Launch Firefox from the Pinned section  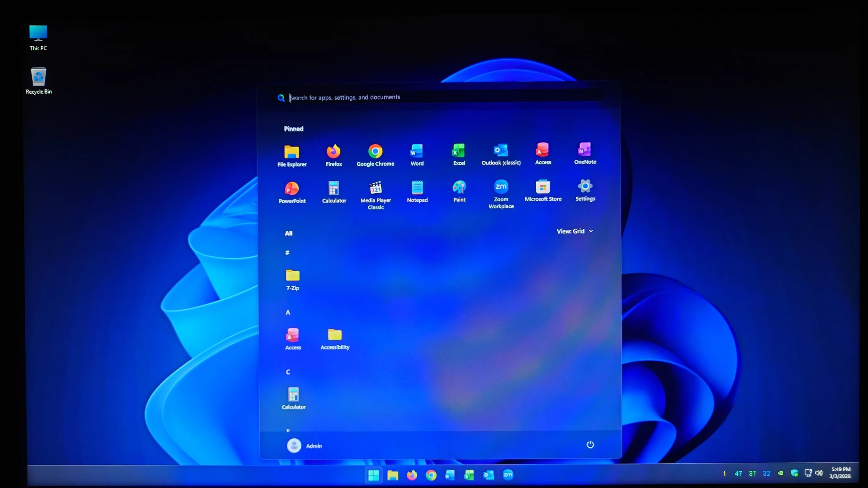click(x=334, y=155)
